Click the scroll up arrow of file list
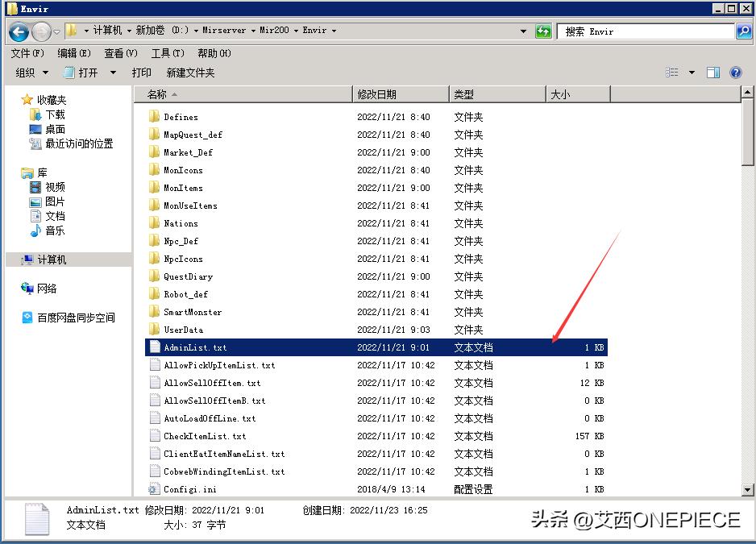This screenshot has width=756, height=544. (747, 92)
